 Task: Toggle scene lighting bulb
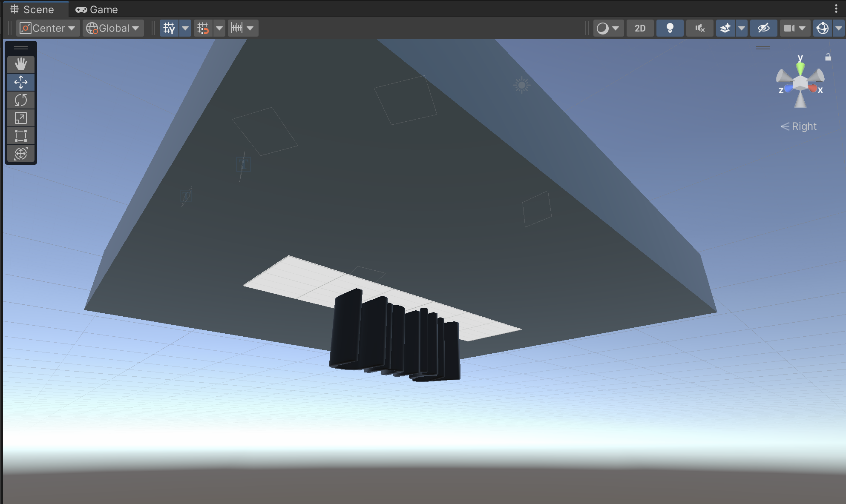tap(670, 28)
